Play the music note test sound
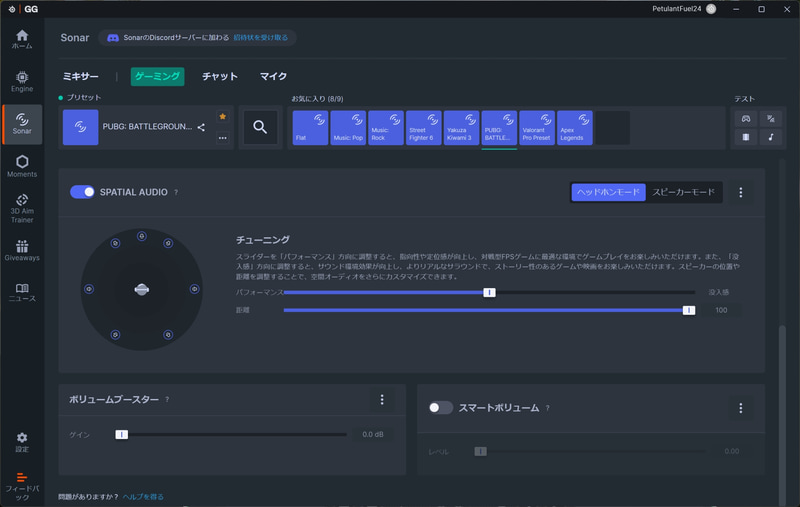Screen dimensions: 800x507 771,137
